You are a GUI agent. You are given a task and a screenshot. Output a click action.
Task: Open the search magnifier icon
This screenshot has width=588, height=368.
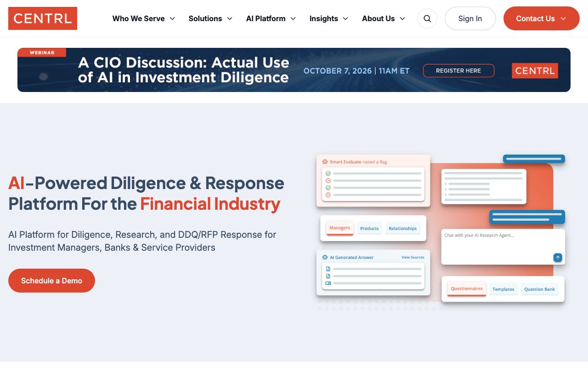427,18
